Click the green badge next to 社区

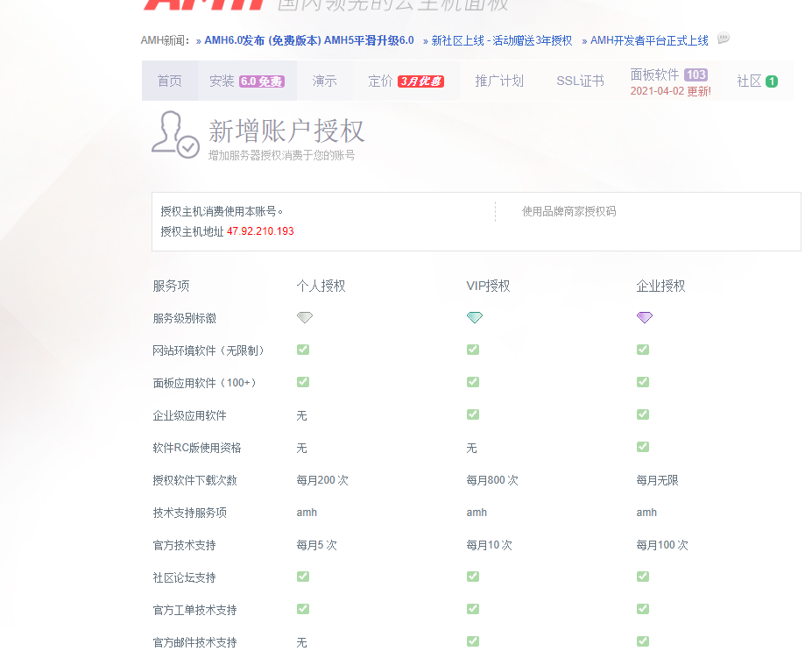(771, 81)
